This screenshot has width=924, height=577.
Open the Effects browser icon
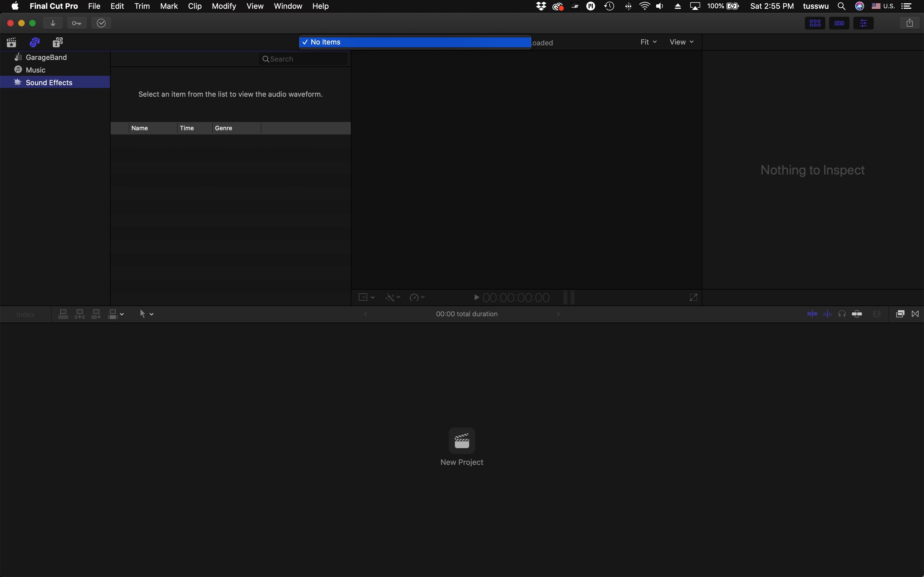point(900,314)
